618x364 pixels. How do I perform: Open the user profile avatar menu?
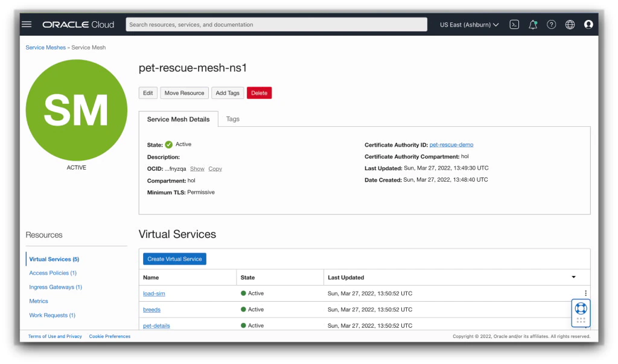click(x=588, y=25)
